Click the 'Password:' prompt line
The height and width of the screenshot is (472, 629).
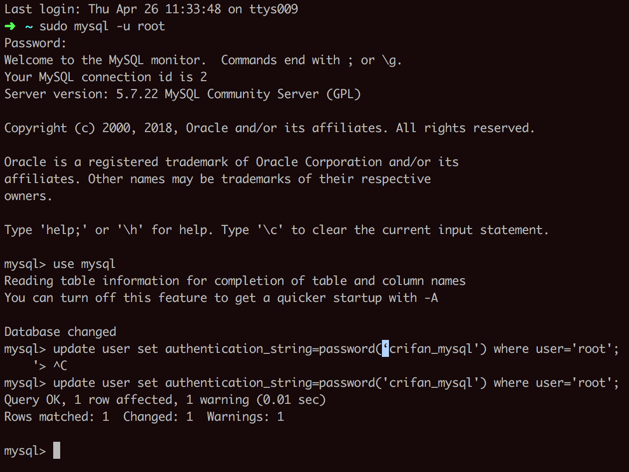coord(36,43)
